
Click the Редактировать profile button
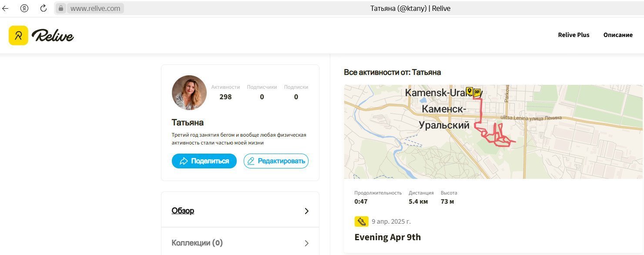coord(276,161)
